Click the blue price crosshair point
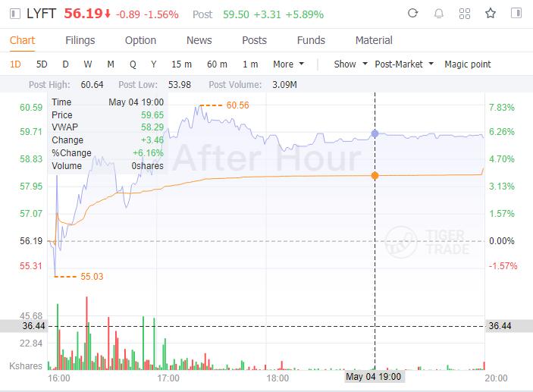The width and height of the screenshot is (533, 392). (x=375, y=133)
